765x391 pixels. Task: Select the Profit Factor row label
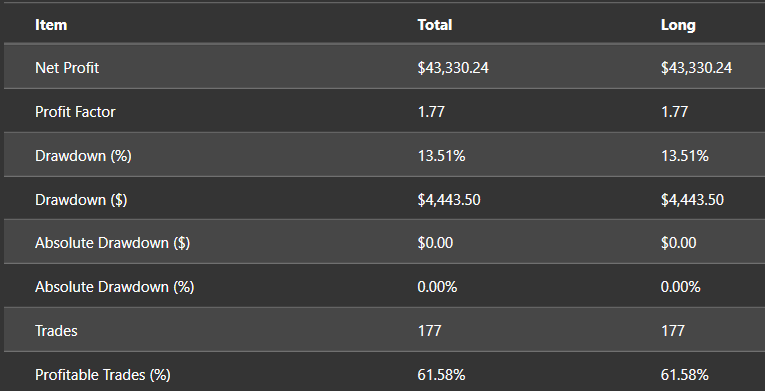75,112
